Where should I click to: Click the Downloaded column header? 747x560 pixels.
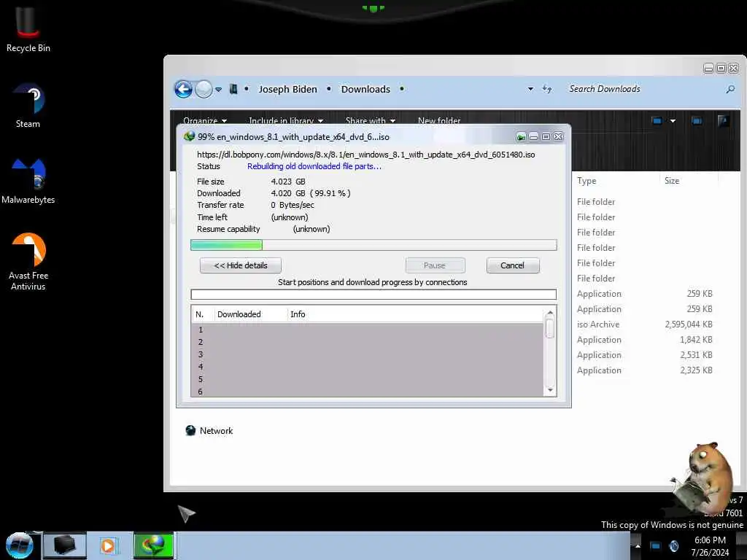coord(251,314)
